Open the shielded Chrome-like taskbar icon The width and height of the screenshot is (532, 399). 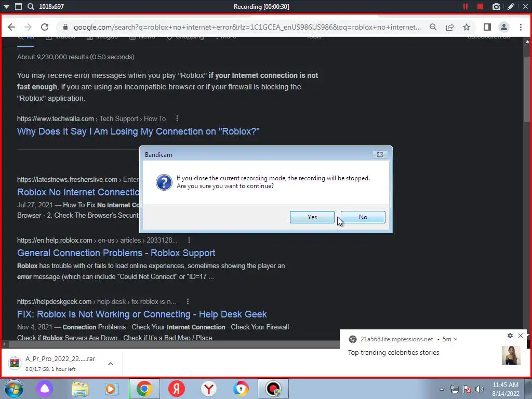241,389
